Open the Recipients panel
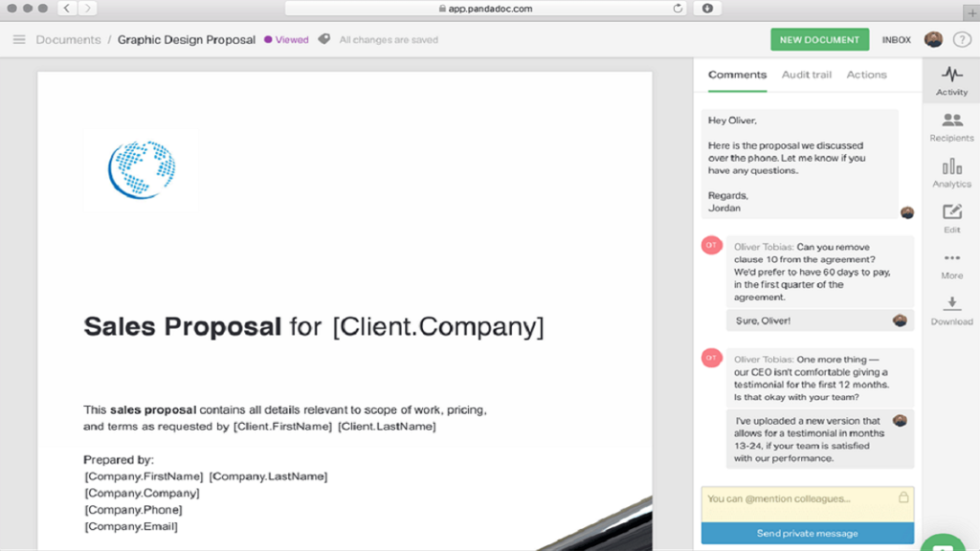The width and height of the screenshot is (980, 551). coord(951,127)
